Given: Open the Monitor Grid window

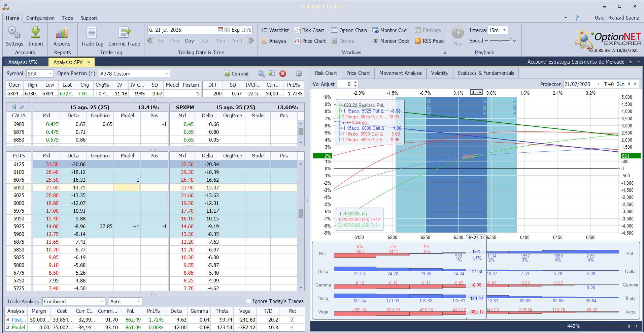Looking at the screenshot, I should tap(389, 30).
